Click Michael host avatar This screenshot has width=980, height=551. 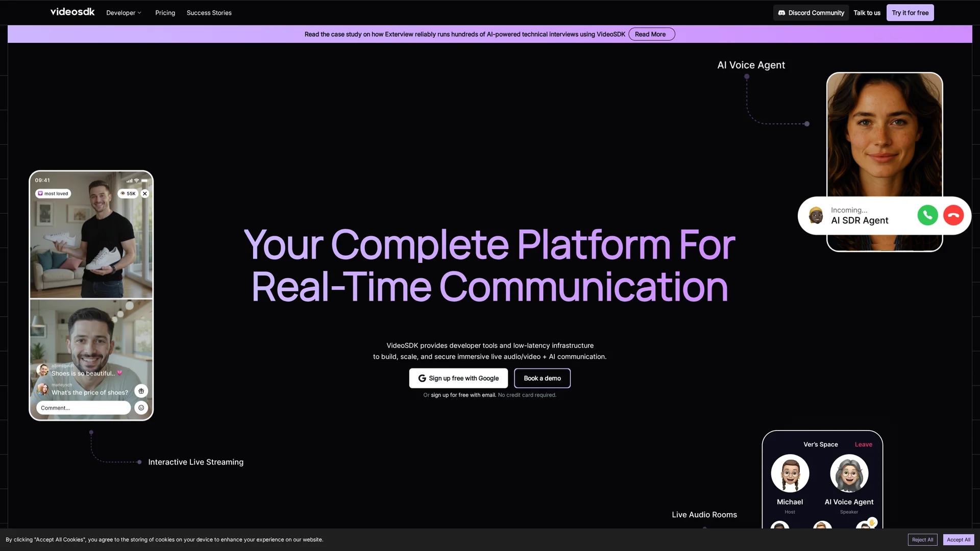coord(790,473)
